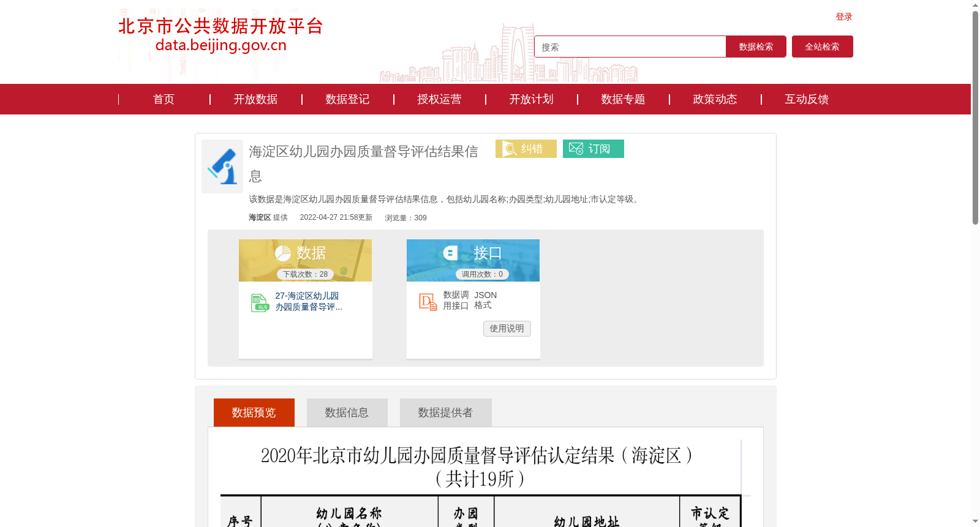Click the 海淀区 provider text
This screenshot has width=980, height=527.
pyautogui.click(x=260, y=217)
